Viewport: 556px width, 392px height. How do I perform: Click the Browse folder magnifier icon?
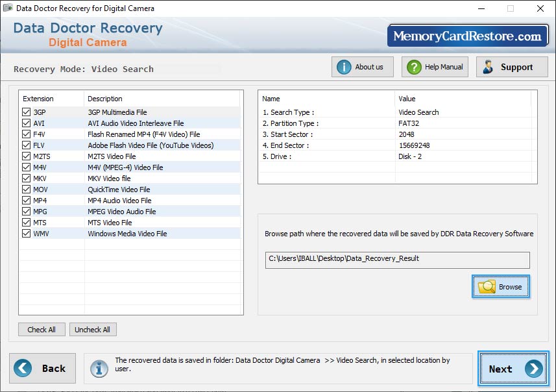coord(487,287)
